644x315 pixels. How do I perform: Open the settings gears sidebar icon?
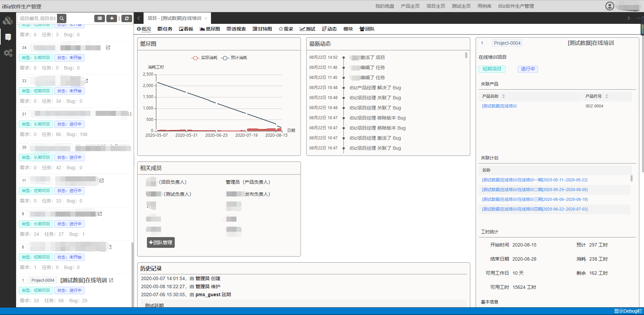click(8, 53)
